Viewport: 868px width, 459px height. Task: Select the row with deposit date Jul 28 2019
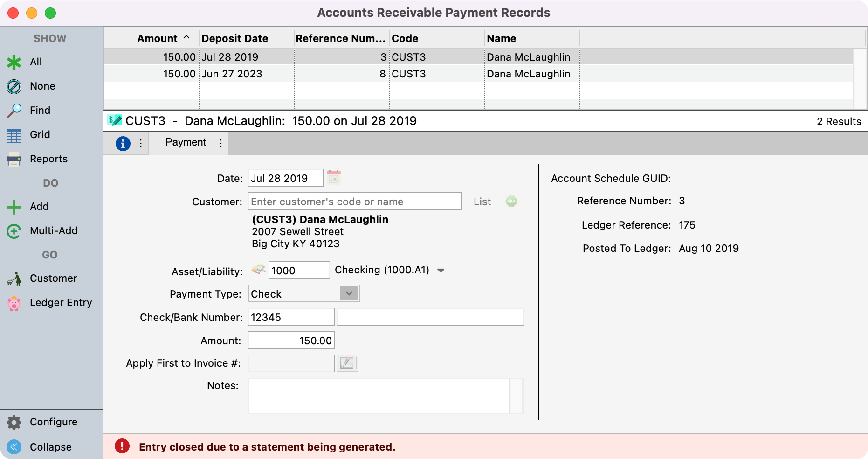click(x=479, y=57)
